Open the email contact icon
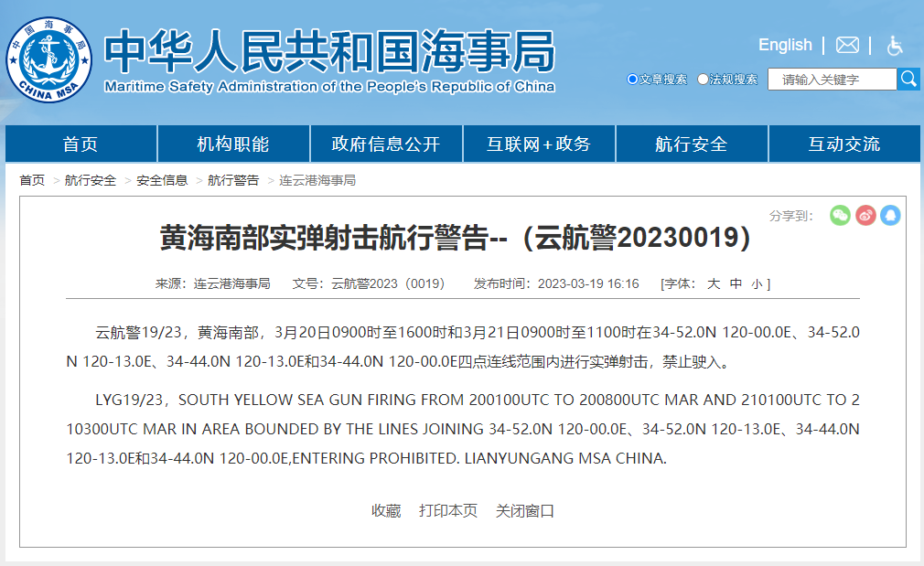Viewport: 924px width, 566px height. tap(847, 44)
